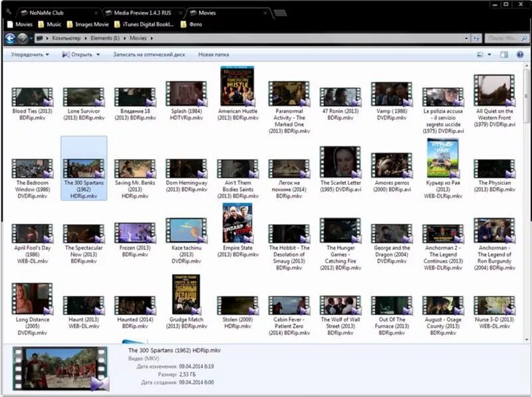
Task: Expand the arrow after Компьютер breadcrumb
Action: [x=86, y=39]
